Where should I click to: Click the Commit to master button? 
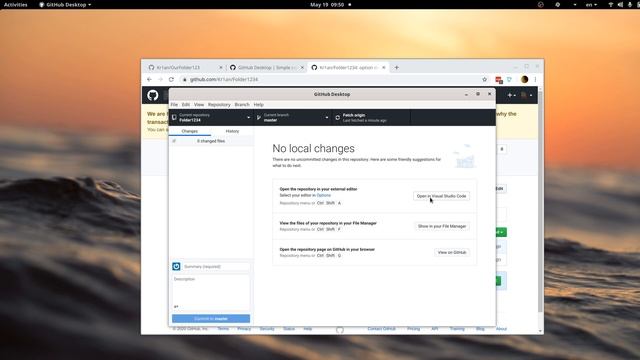211,319
